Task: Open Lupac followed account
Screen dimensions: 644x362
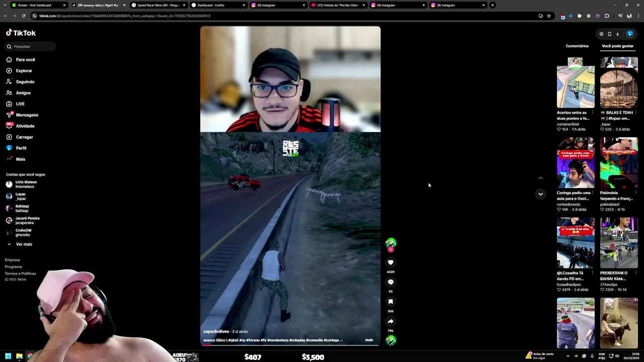Action: (21, 196)
